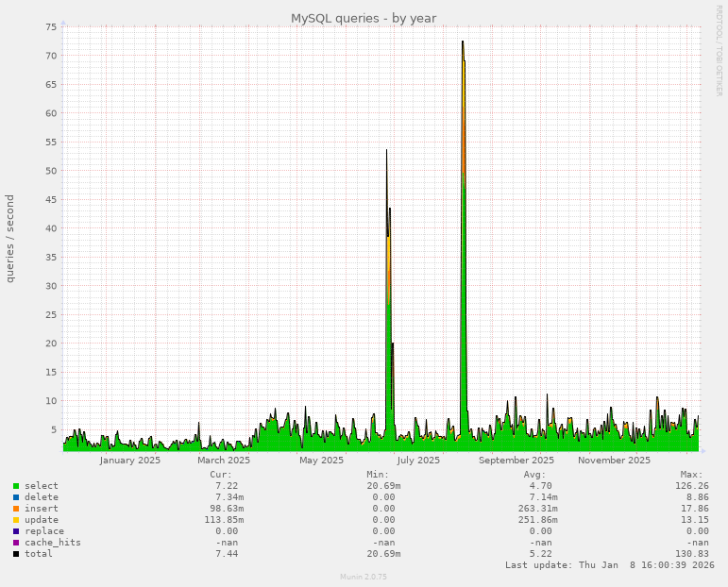Click the black total legend swatch

(x=16, y=554)
